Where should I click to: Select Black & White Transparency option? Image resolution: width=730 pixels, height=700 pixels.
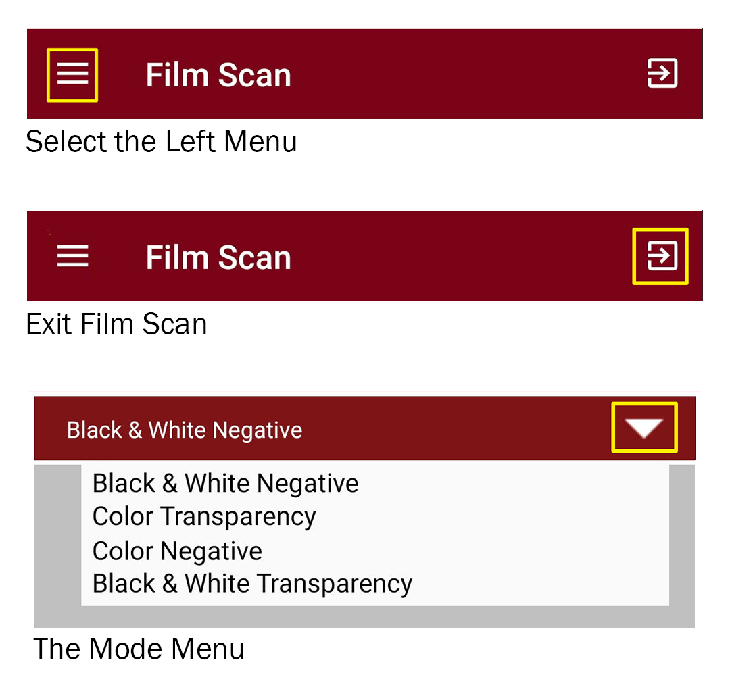pyautogui.click(x=252, y=583)
